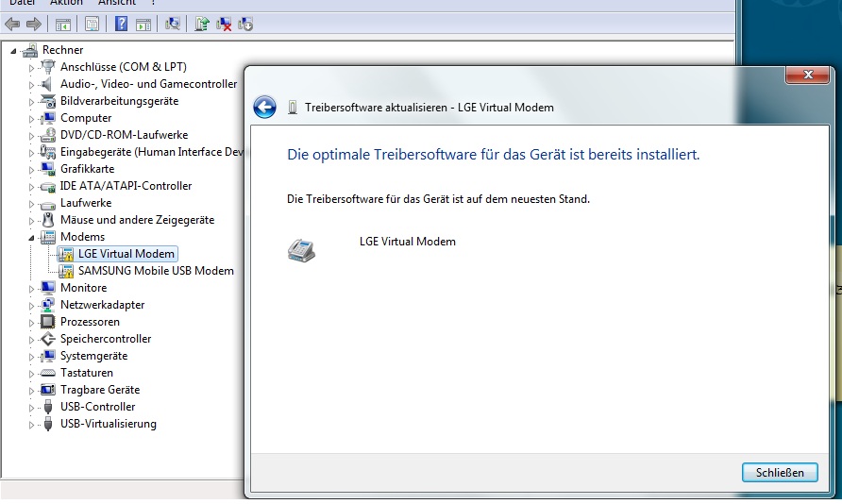Viewport: 842px width, 504px height.
Task: Select the Tragbare Geräte tree label
Action: click(100, 390)
